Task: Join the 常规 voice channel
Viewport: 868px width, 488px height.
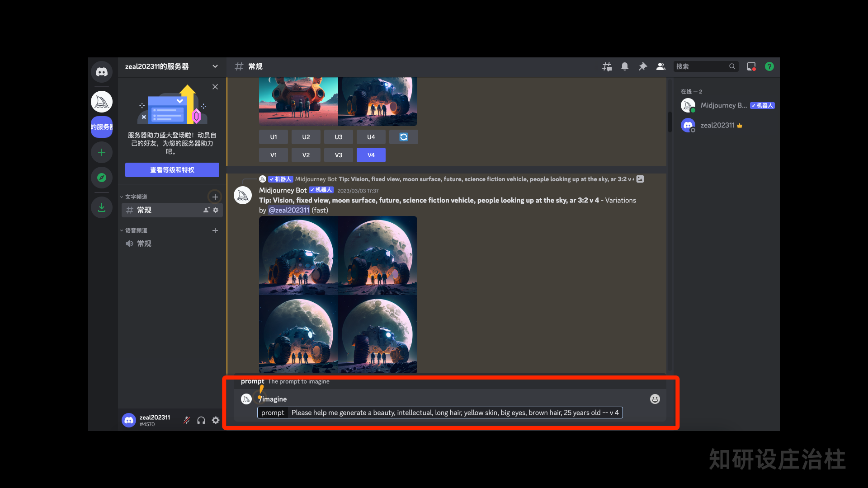Action: click(144, 244)
